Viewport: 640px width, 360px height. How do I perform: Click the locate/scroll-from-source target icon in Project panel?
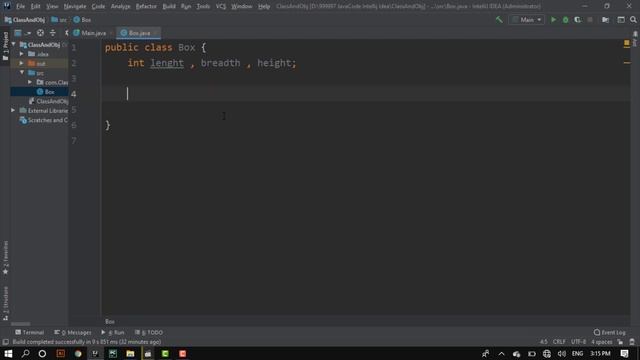(x=40, y=33)
